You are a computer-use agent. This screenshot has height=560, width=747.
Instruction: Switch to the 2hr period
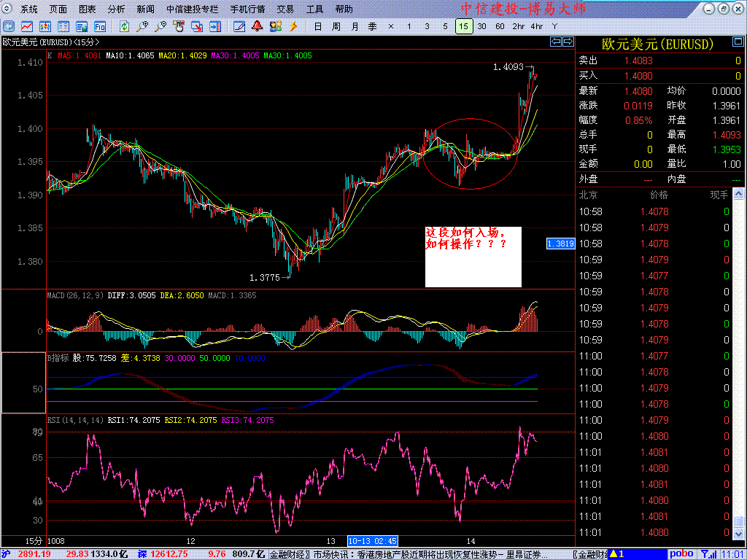519,27
